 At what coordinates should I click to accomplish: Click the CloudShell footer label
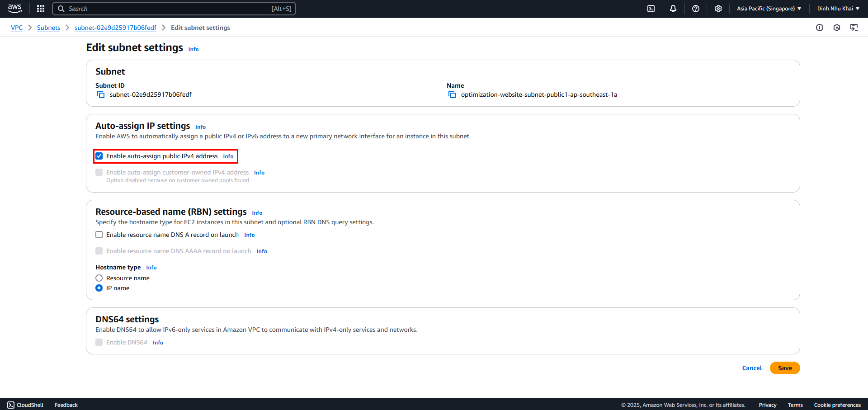(x=30, y=405)
